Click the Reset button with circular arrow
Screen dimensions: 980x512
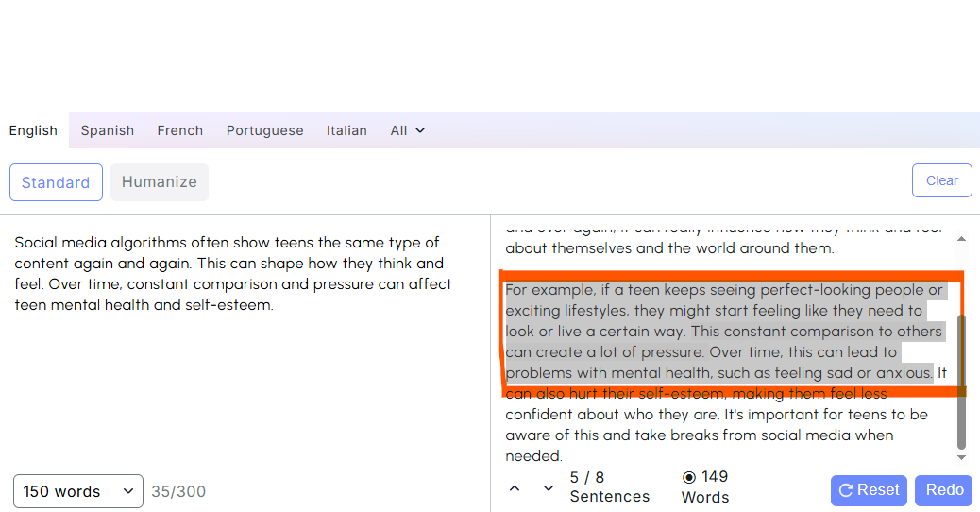click(x=869, y=490)
